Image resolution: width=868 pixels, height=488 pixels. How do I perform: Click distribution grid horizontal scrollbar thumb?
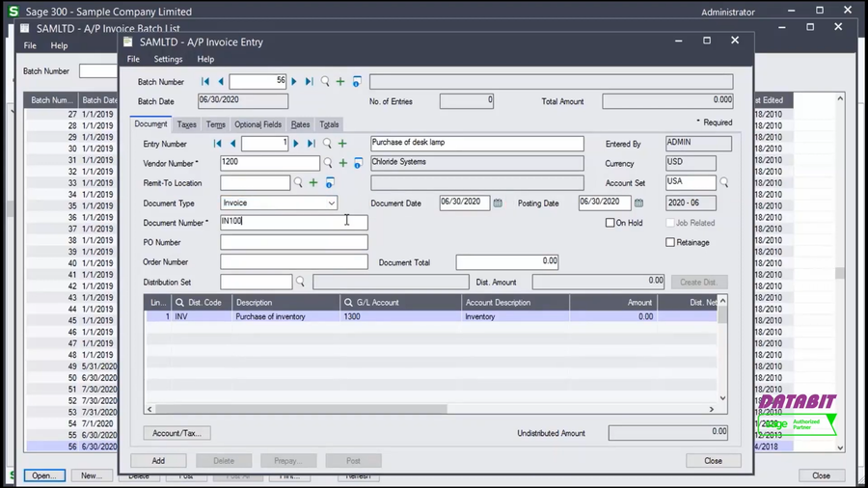pyautogui.click(x=301, y=409)
